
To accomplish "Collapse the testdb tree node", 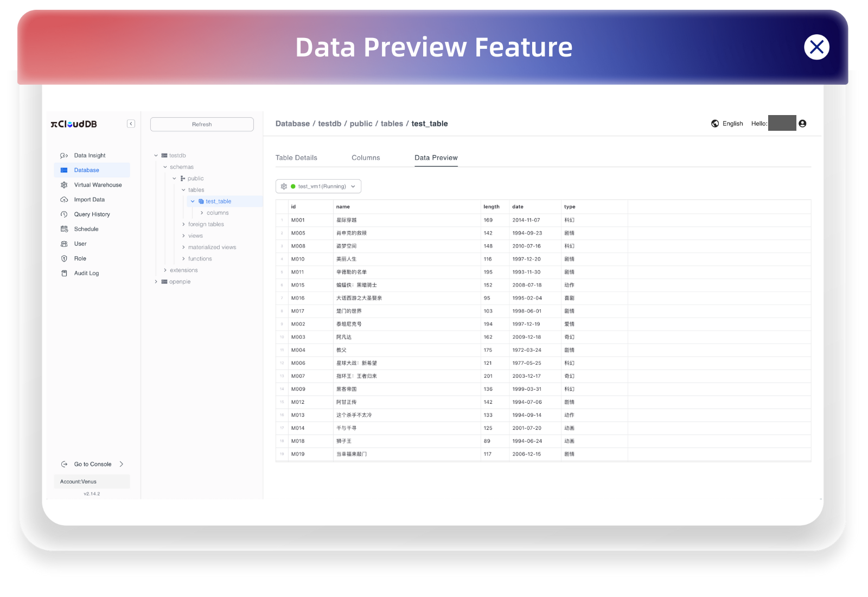I will coord(156,156).
